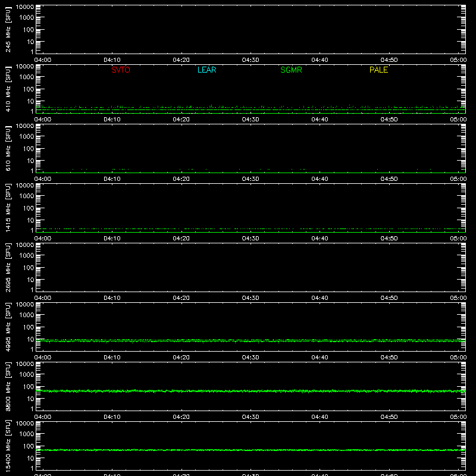Select the 4995 MHz [SFU] axis title
476x476 pixels.
coord(8,327)
